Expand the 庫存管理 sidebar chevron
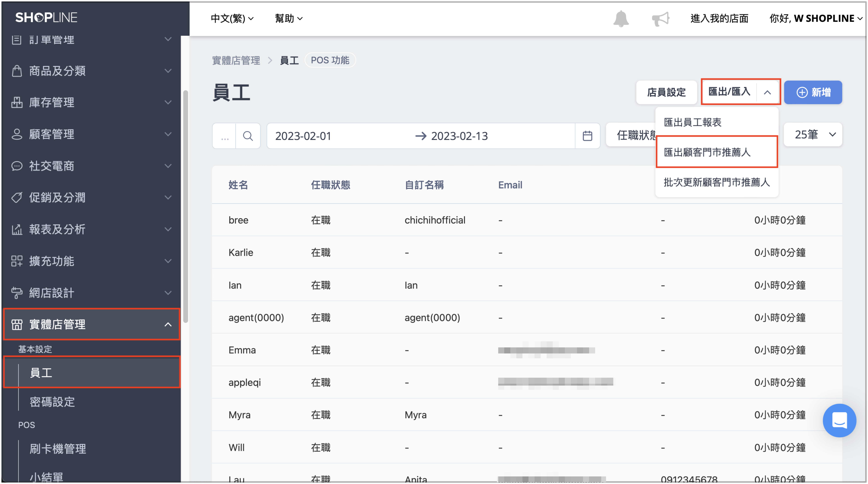 [x=168, y=103]
